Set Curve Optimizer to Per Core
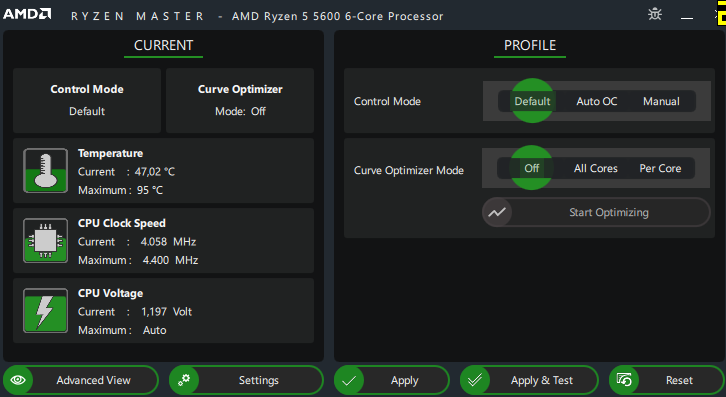This screenshot has width=726, height=397. [x=660, y=168]
